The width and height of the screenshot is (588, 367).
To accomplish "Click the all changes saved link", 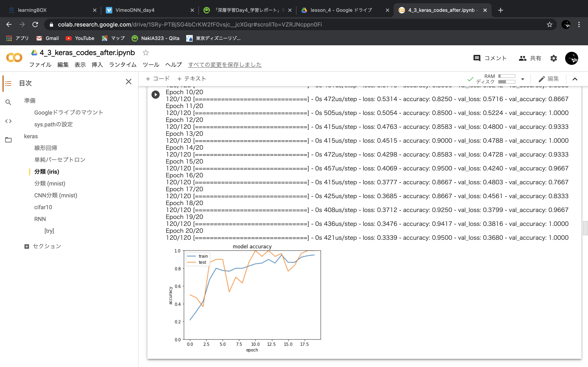I will click(x=225, y=65).
